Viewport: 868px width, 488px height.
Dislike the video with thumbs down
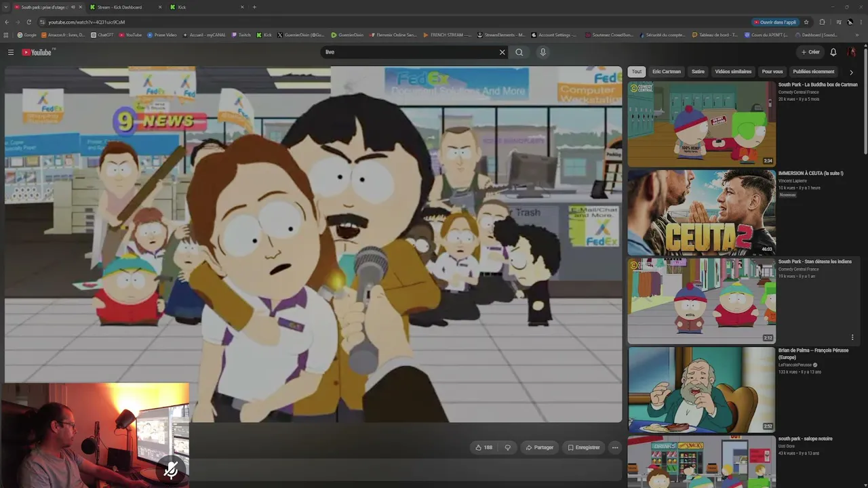(x=508, y=447)
